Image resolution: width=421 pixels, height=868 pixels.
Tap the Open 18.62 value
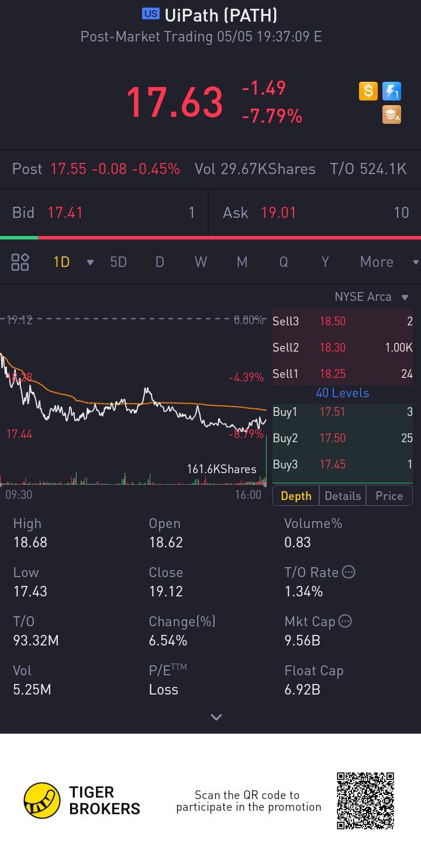tap(166, 542)
